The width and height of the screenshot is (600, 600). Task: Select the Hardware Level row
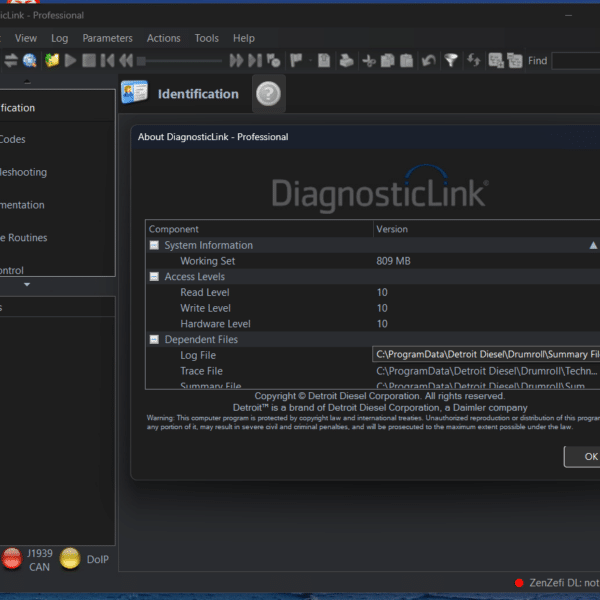click(x=373, y=324)
